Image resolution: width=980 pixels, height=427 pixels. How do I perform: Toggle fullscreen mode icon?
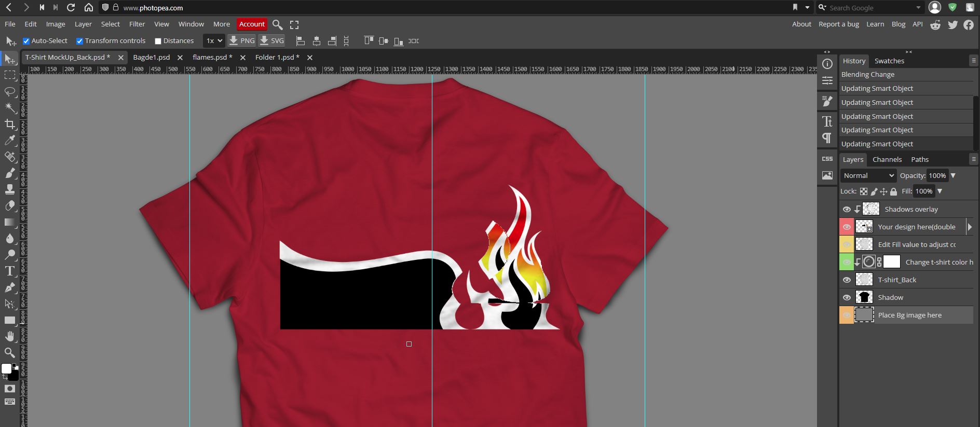point(294,24)
